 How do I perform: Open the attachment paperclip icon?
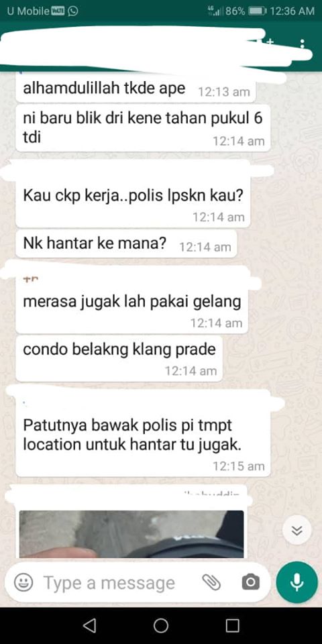click(x=211, y=582)
